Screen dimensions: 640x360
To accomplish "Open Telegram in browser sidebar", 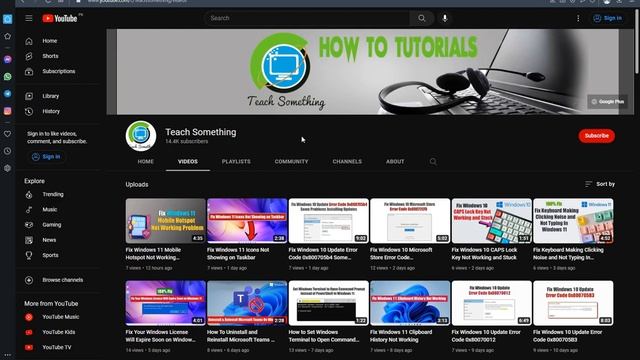I will coord(7,93).
